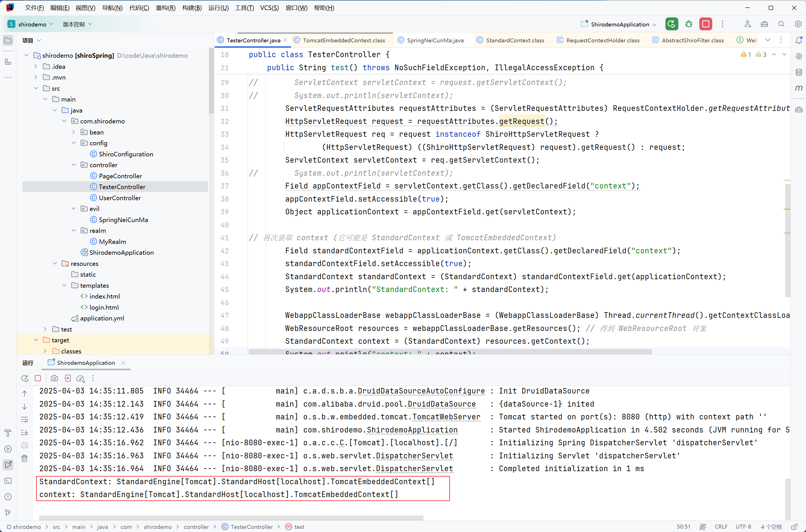The image size is (806, 532).
Task: Toggle soft-wrap in the console
Action: click(24, 420)
